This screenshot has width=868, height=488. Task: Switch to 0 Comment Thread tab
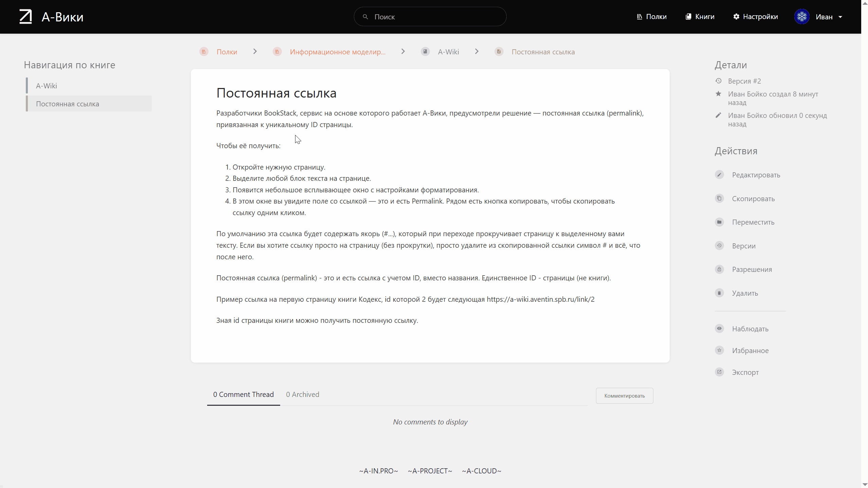(x=243, y=395)
